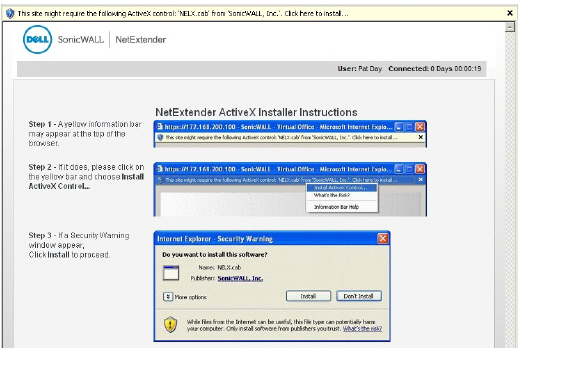Click the yellow info bar in Step 1 image
This screenshot has width=576, height=369.
coord(289,137)
